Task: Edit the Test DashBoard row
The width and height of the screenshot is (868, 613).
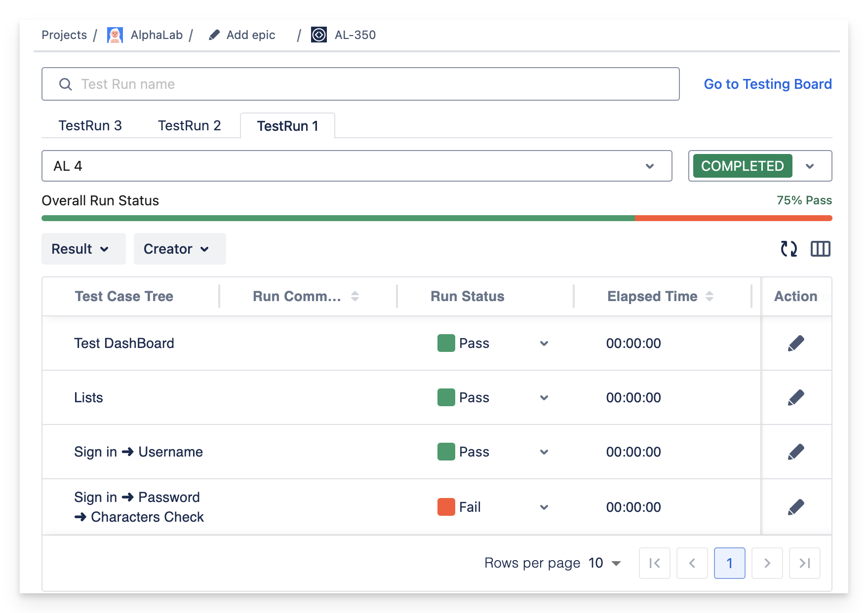Action: [796, 343]
